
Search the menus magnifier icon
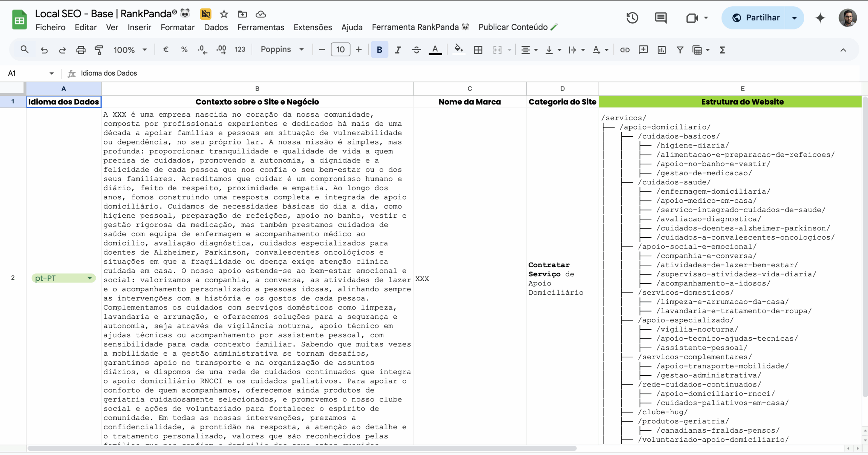24,50
